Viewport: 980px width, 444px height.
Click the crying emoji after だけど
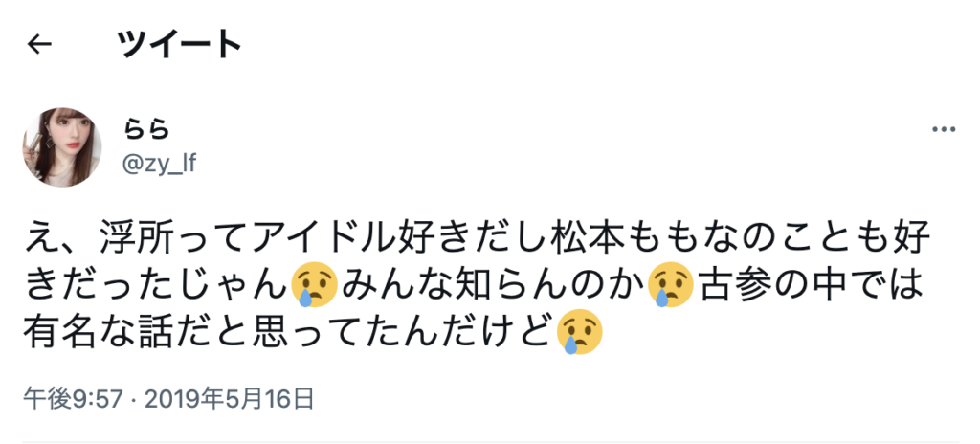[579, 332]
